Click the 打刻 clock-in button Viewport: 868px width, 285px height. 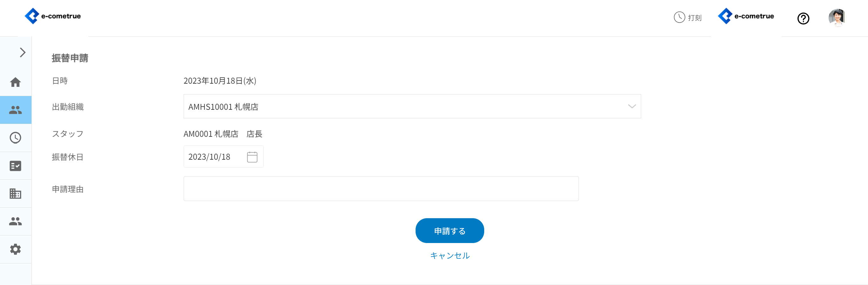click(688, 17)
